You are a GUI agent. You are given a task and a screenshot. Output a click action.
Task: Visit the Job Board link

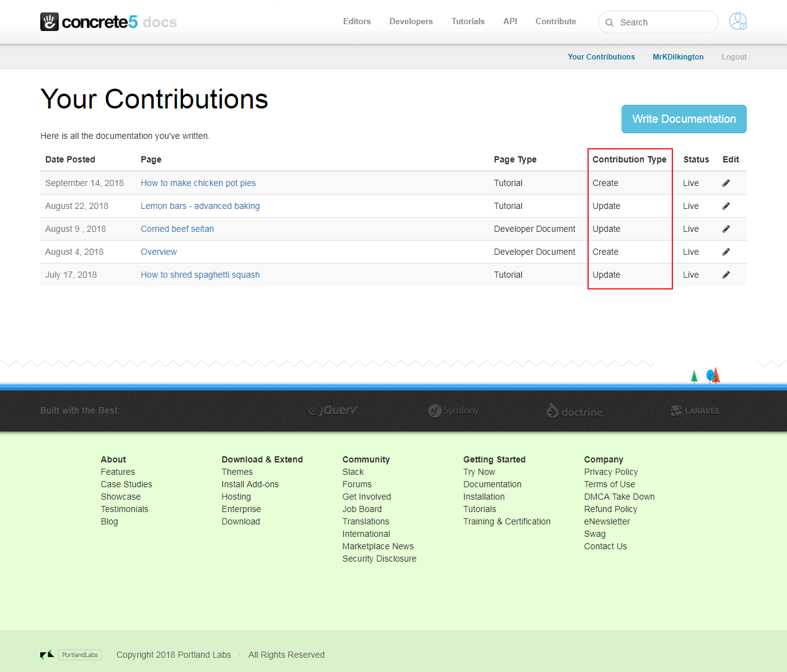click(362, 509)
